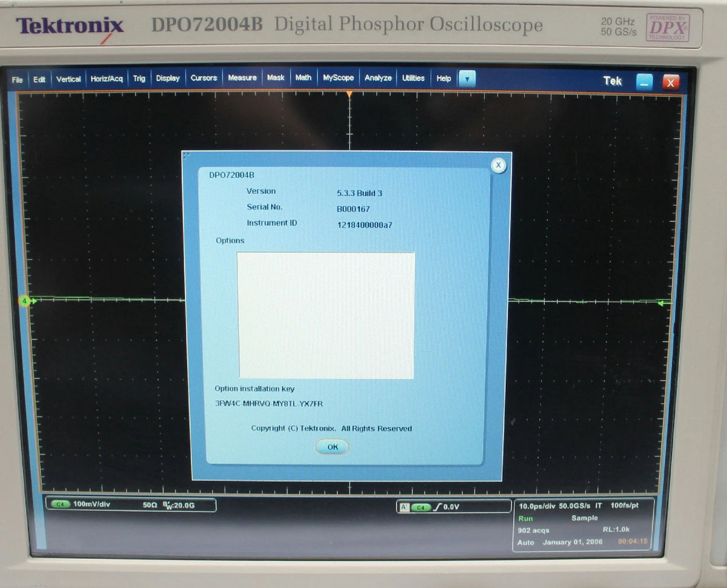The image size is (727, 588).
Task: Open the Edit menu
Action: click(x=39, y=79)
